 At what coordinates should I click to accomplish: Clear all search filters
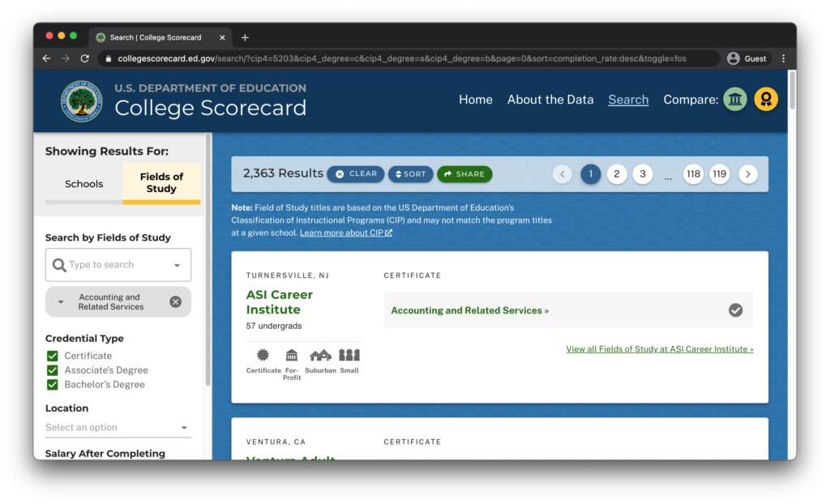pos(356,174)
